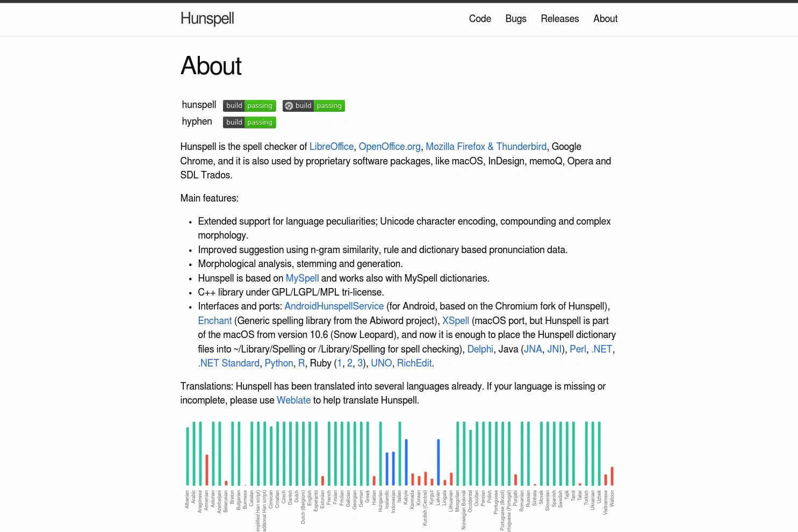Click the Delphi interface link

[x=480, y=349]
